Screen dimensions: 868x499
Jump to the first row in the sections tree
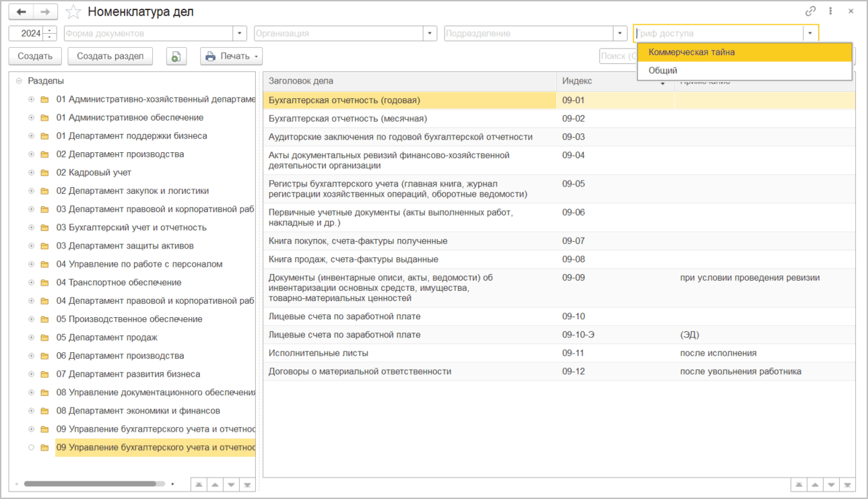coord(199,485)
